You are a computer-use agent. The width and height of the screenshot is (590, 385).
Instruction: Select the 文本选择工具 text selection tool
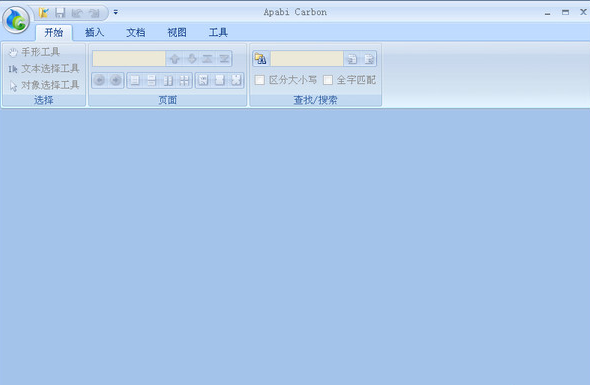[44, 68]
